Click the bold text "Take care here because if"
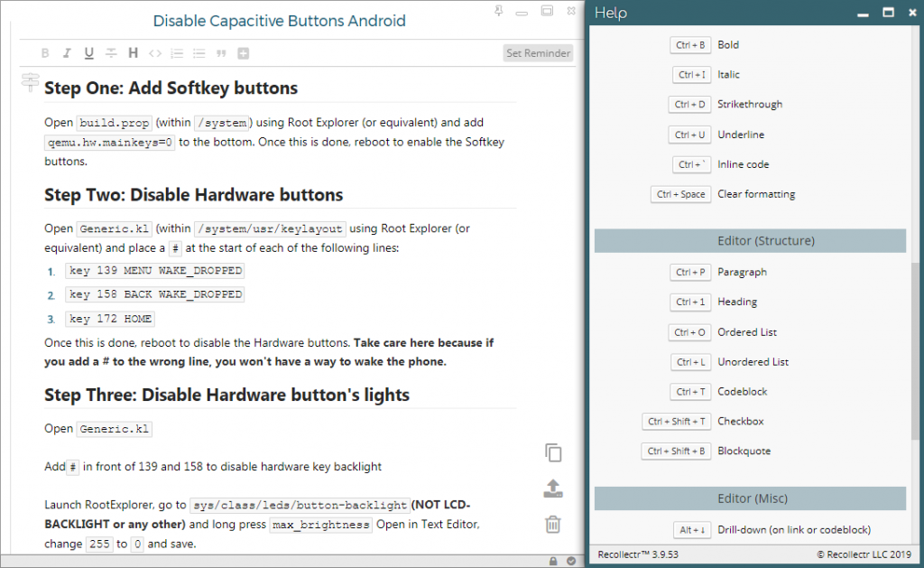924x568 pixels. (x=424, y=342)
